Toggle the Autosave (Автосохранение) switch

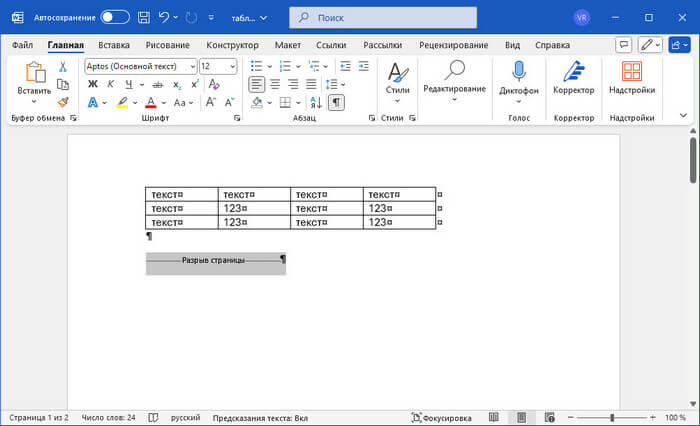[115, 18]
